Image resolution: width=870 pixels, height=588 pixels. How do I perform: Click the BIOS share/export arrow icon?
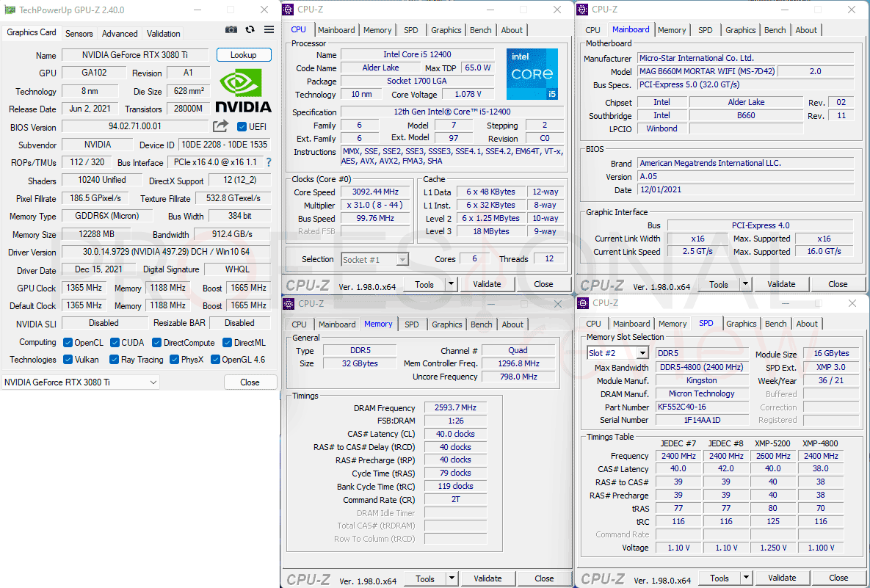[220, 126]
